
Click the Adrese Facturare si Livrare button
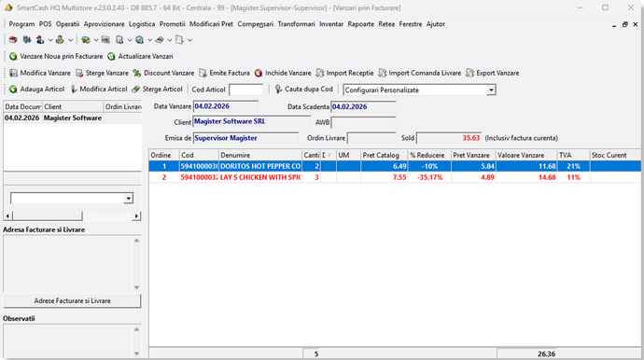tap(72, 301)
